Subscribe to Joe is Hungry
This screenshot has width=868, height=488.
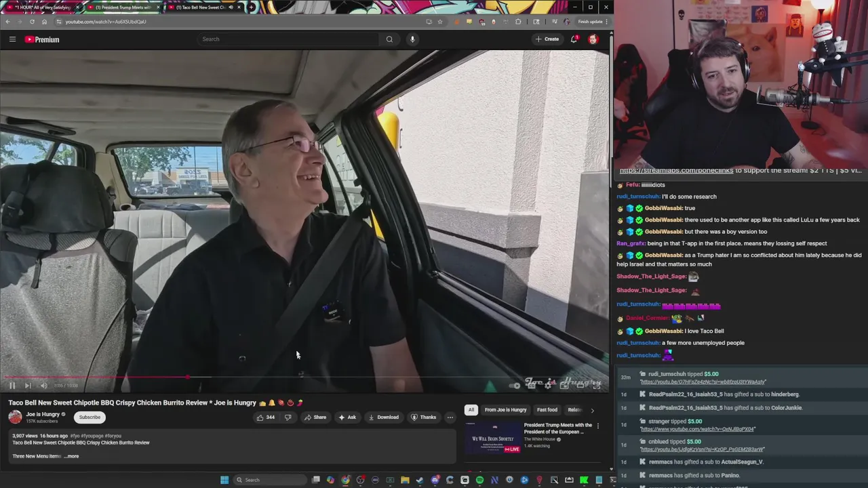coord(89,418)
